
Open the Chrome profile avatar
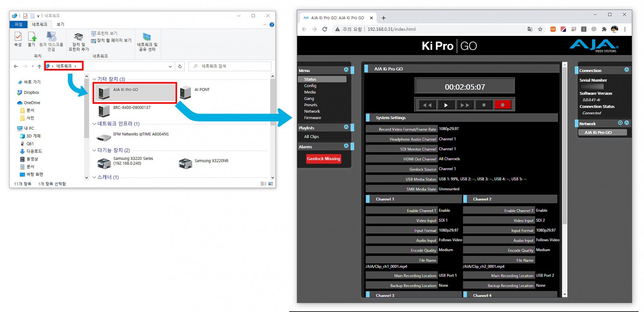[x=614, y=29]
